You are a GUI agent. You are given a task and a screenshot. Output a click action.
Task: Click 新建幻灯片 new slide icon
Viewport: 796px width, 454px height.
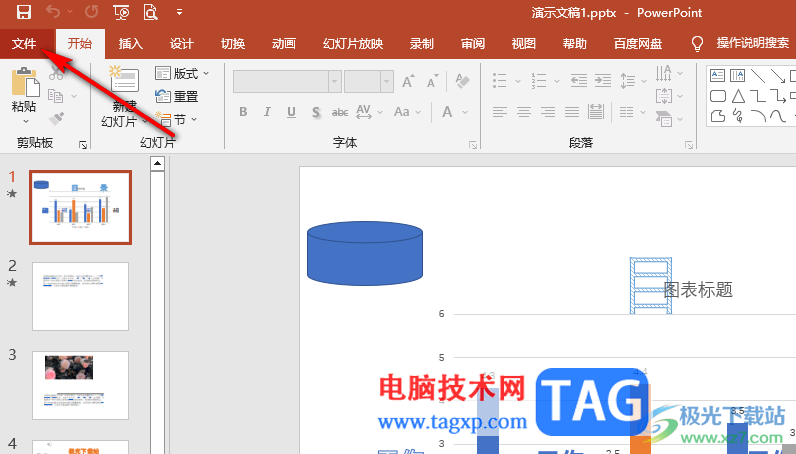122,79
